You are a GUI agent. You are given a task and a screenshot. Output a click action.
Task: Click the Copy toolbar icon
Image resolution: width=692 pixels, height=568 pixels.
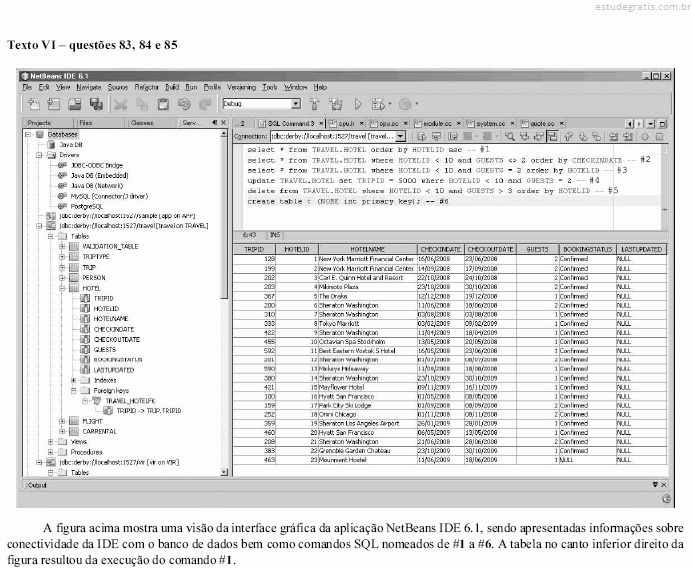pos(142,104)
